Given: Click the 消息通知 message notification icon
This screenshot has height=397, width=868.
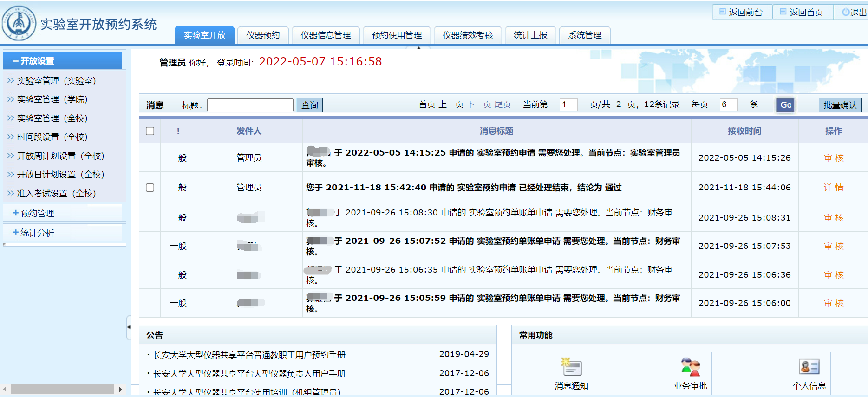Looking at the screenshot, I should point(571,368).
